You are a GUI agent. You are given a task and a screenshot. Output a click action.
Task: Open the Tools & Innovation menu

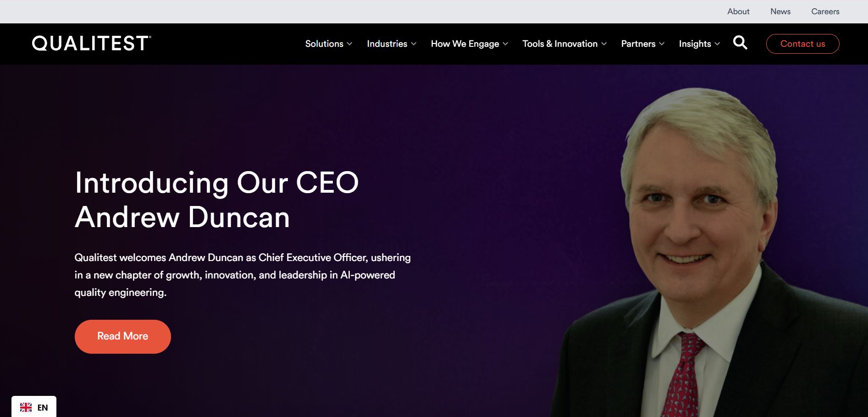point(560,44)
